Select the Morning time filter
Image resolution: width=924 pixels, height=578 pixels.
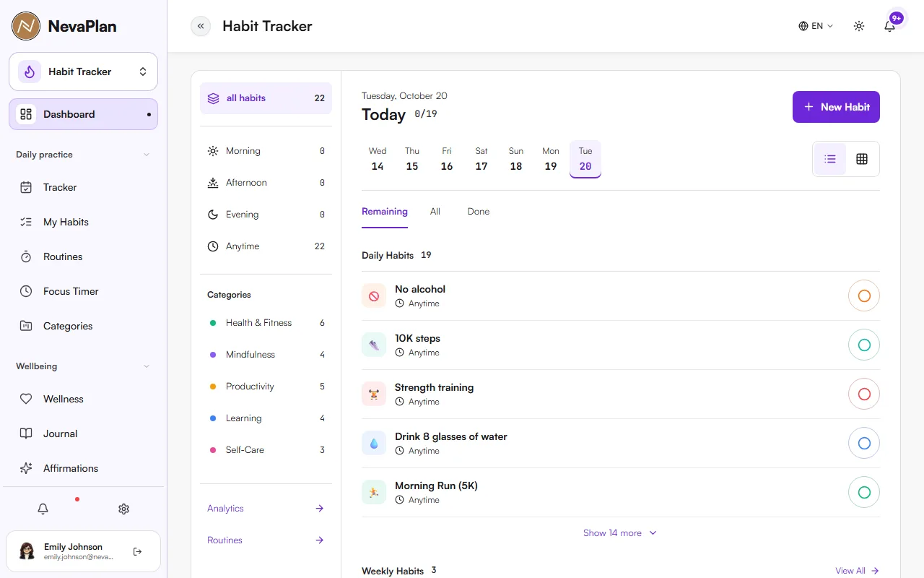(266, 151)
